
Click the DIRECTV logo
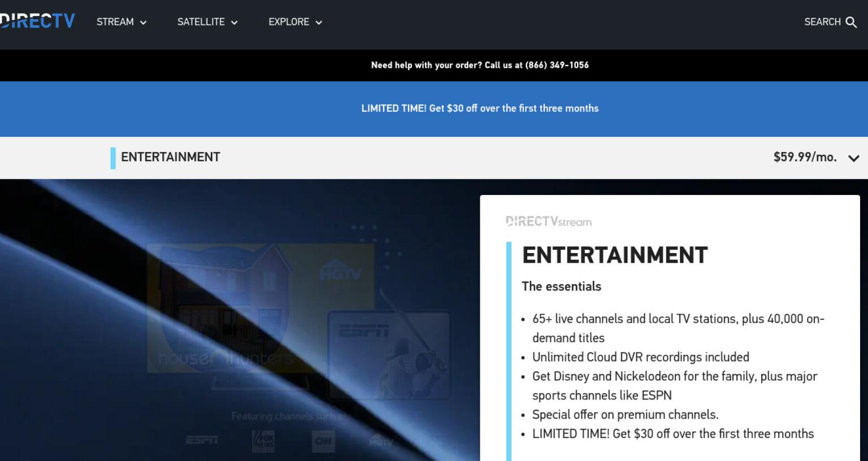[37, 21]
